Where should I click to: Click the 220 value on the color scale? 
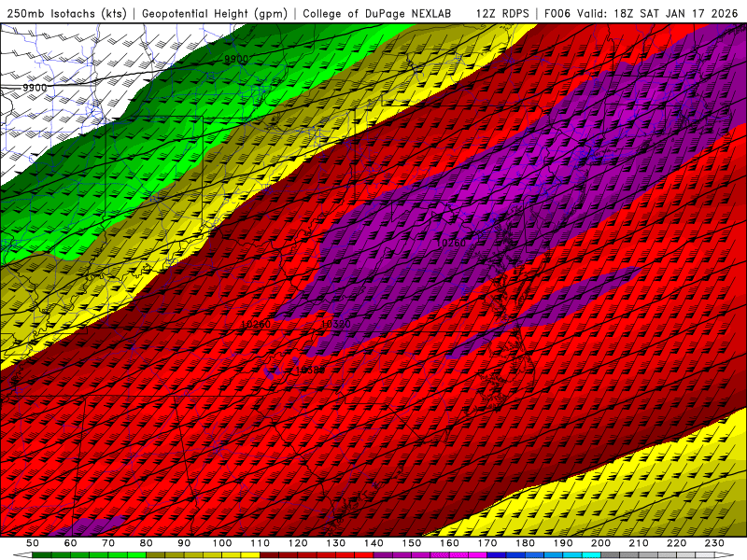click(676, 543)
